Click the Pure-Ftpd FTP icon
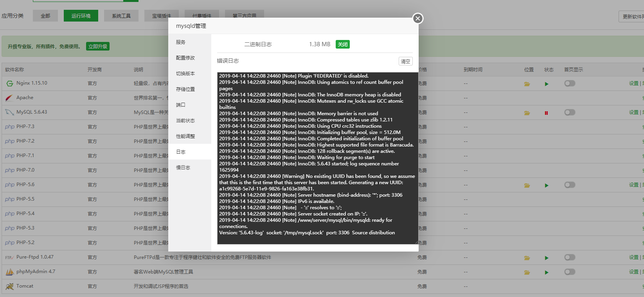The height and width of the screenshot is (297, 644). [x=9, y=257]
